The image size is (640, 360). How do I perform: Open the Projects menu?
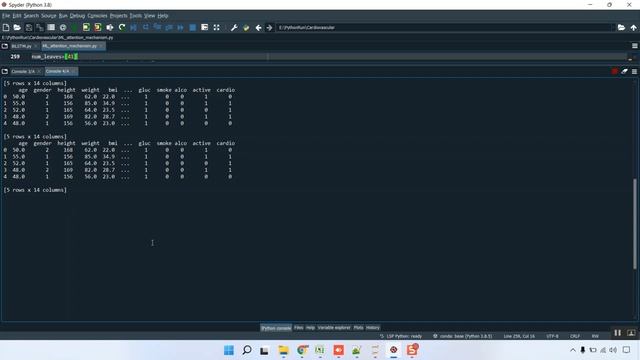pos(118,16)
